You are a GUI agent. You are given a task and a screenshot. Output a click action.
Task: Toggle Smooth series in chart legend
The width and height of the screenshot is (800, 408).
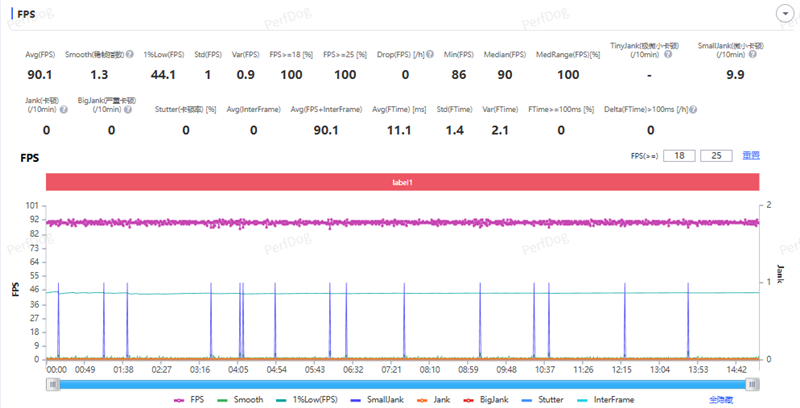click(x=244, y=399)
